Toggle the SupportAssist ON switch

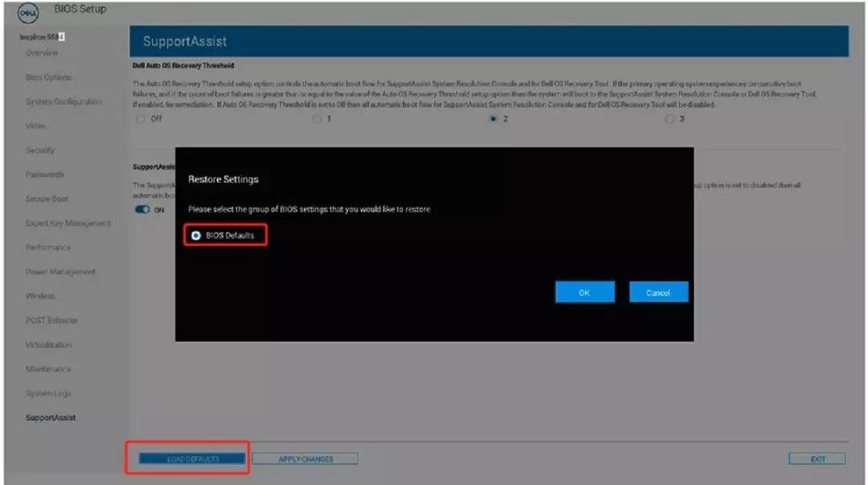(x=142, y=210)
